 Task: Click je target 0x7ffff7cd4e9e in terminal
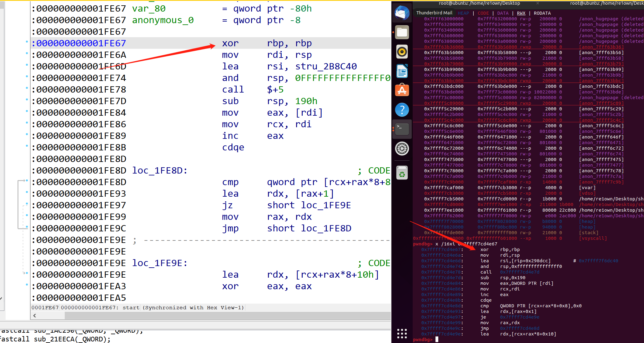520,317
